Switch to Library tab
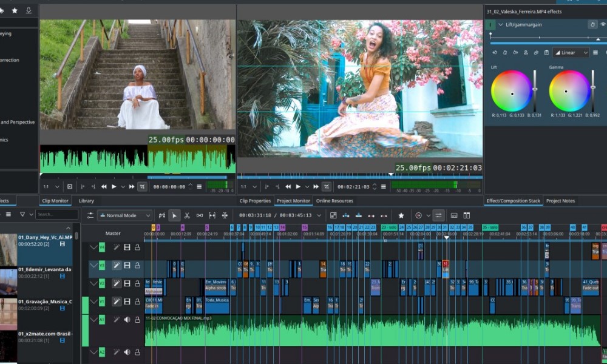This screenshot has height=364, width=607. (86, 201)
